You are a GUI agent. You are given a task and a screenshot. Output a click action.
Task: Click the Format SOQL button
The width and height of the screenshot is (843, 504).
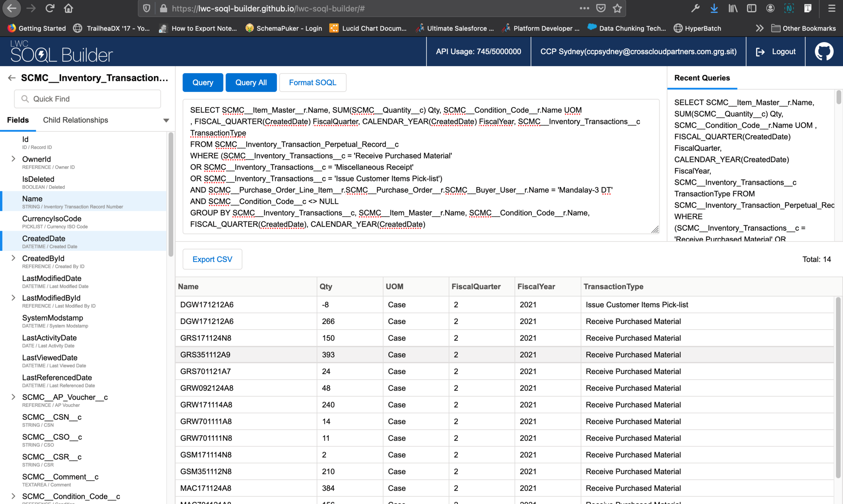coord(312,83)
